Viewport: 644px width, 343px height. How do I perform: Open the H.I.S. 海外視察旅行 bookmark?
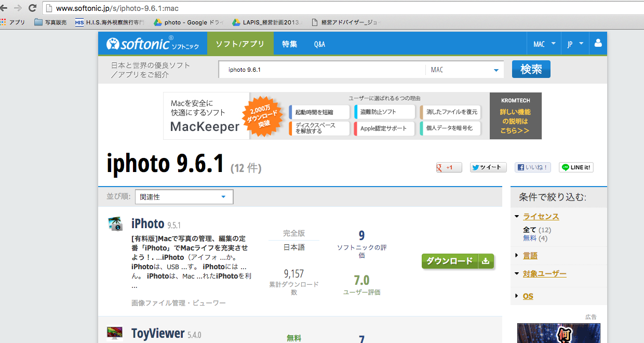point(110,22)
